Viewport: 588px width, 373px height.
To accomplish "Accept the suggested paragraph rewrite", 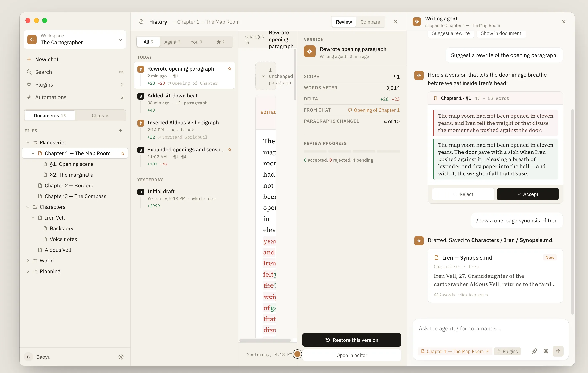I will (527, 194).
